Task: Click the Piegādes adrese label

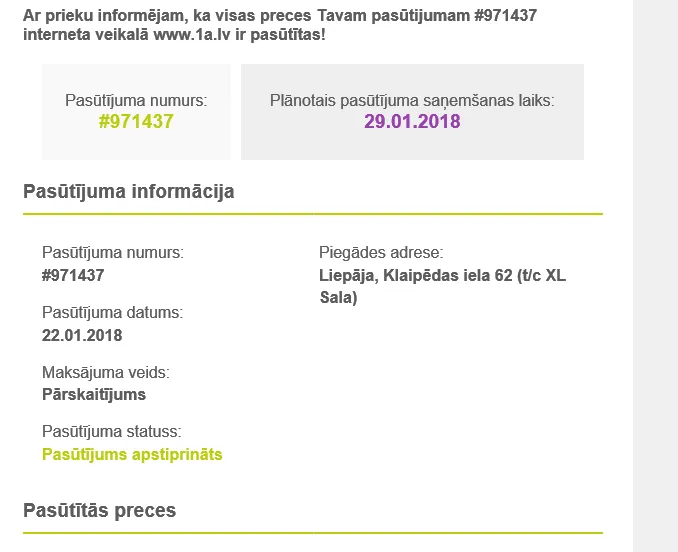Action: click(381, 252)
